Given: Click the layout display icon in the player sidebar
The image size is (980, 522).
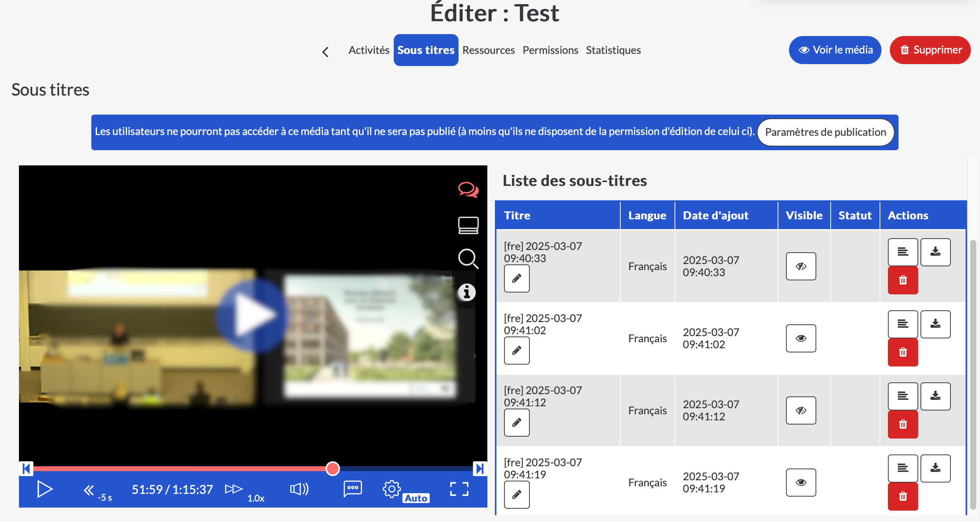Looking at the screenshot, I should click(x=468, y=225).
